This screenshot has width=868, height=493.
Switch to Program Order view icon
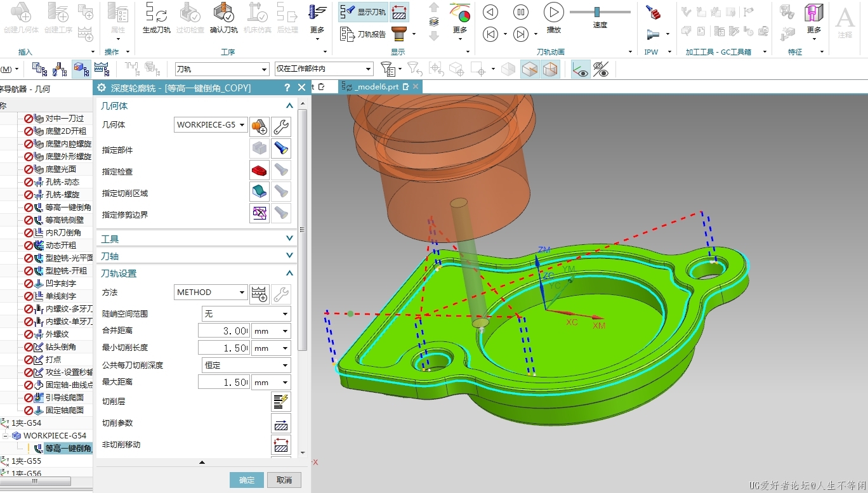[39, 69]
